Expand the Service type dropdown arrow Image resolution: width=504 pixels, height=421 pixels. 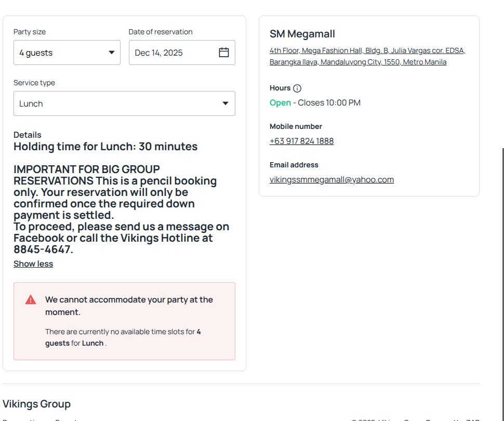(x=226, y=103)
